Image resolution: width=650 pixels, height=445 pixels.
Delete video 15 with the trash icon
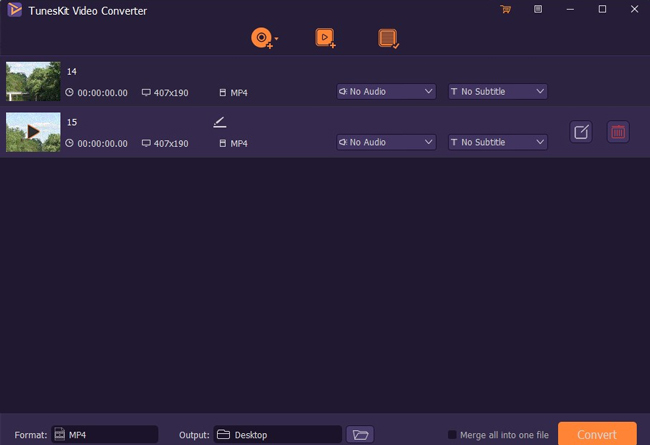click(618, 132)
